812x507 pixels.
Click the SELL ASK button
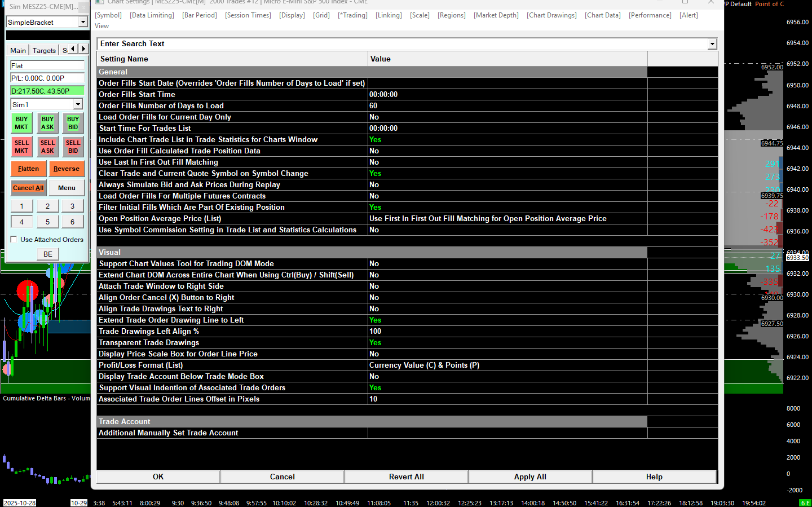tap(47, 147)
